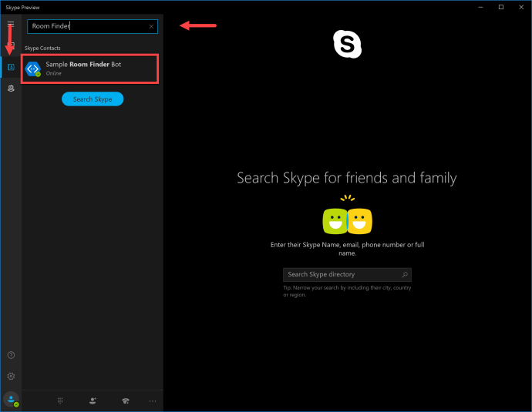Open the bots icon in sidebar
Screen dimensions: 532x412
[11, 89]
